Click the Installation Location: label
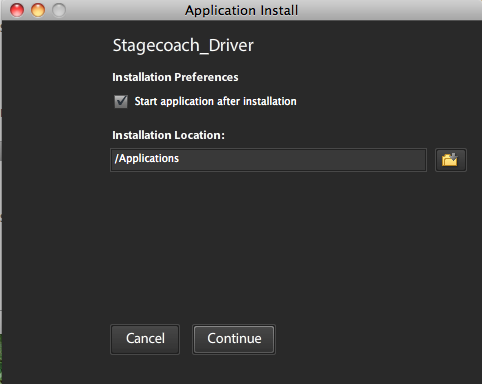Image resolution: width=482 pixels, height=384 pixels. [x=168, y=135]
